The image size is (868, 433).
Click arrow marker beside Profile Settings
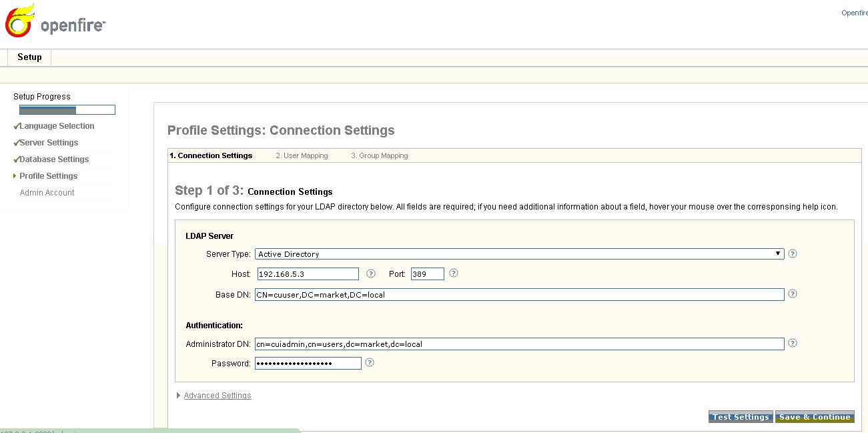point(15,176)
